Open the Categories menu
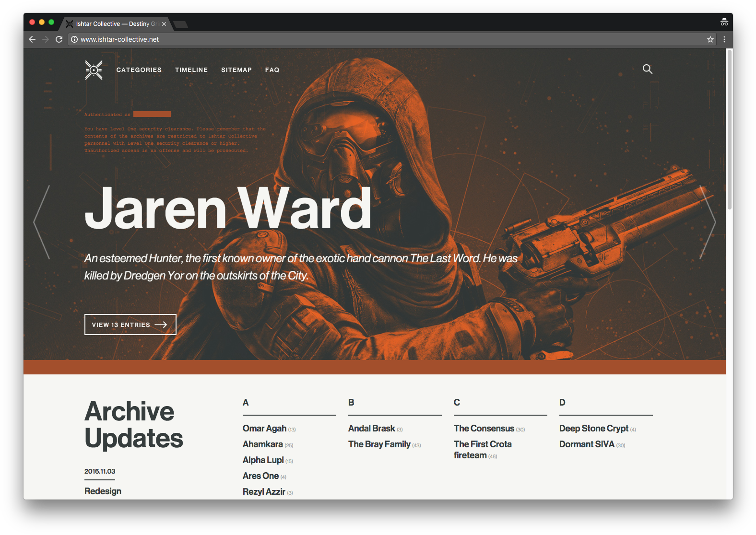The image size is (756, 535). tap(139, 70)
